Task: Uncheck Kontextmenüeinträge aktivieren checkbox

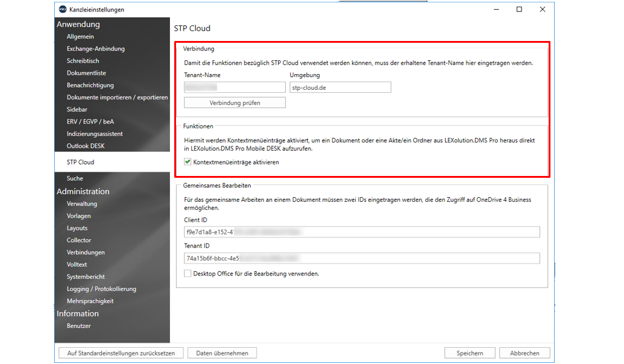Action: [188, 162]
